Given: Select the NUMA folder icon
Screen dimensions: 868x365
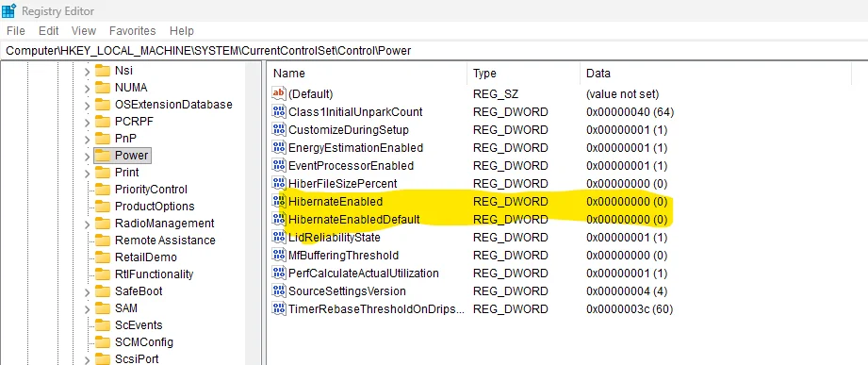Looking at the screenshot, I should click(103, 88).
